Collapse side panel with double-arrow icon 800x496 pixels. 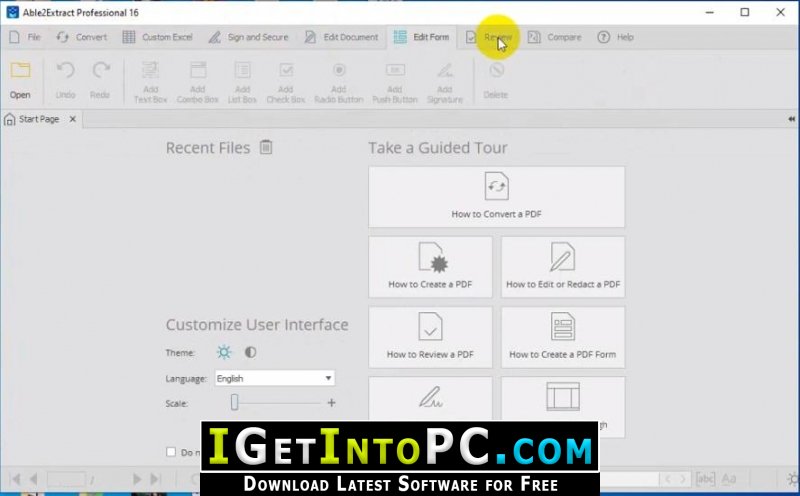click(791, 119)
